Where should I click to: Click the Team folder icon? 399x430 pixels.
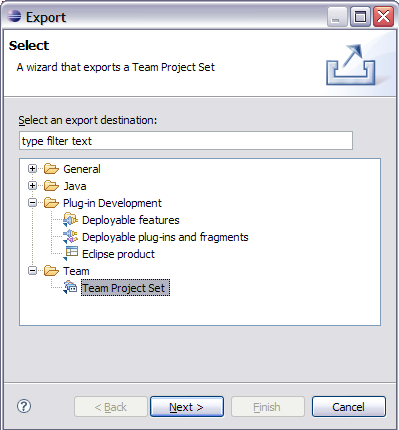coord(51,271)
